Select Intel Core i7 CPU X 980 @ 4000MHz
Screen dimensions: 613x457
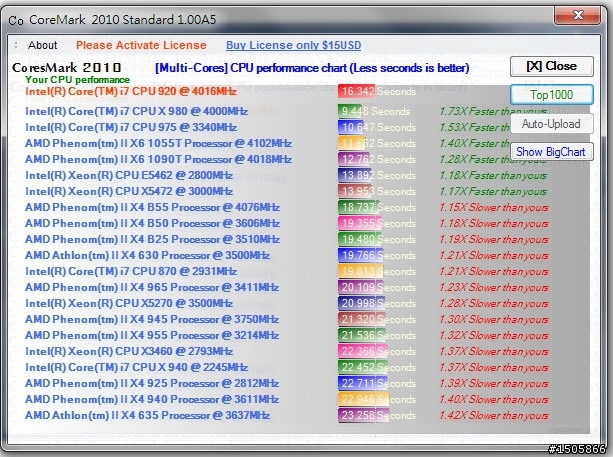pos(136,111)
